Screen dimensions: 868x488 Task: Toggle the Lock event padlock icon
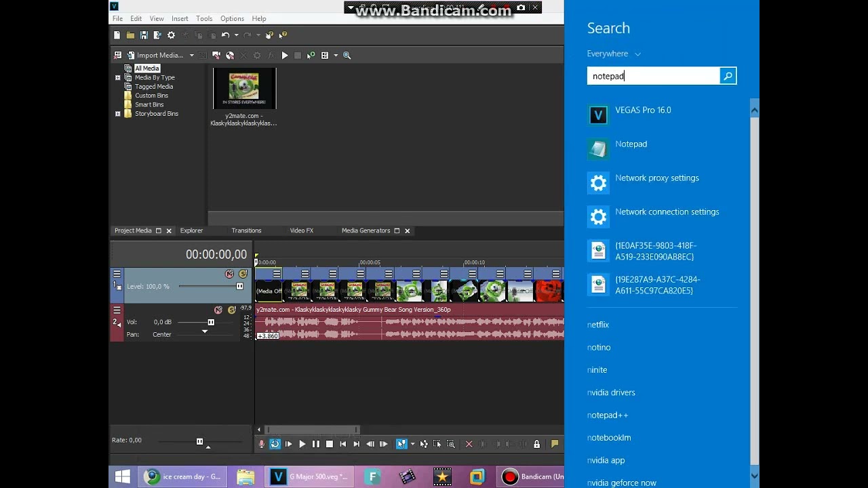coord(536,444)
